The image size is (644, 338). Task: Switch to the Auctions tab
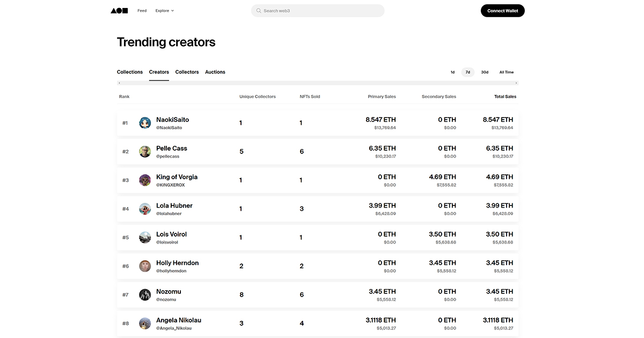tap(215, 72)
